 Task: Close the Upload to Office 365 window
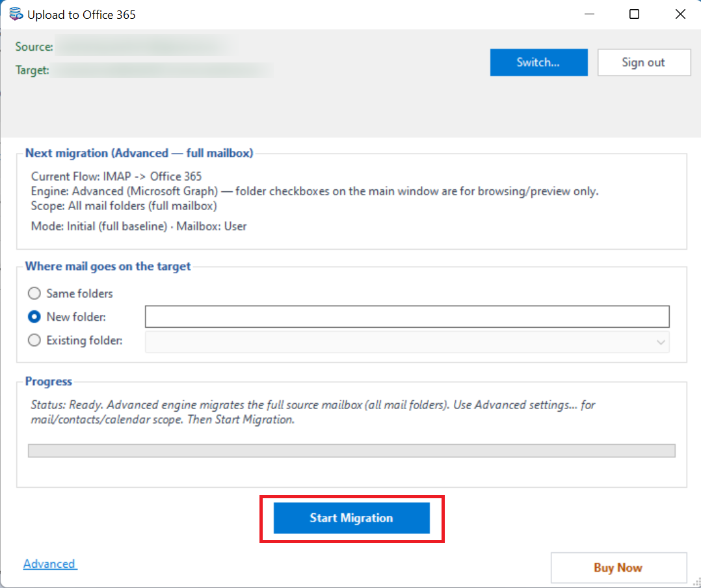coord(680,14)
